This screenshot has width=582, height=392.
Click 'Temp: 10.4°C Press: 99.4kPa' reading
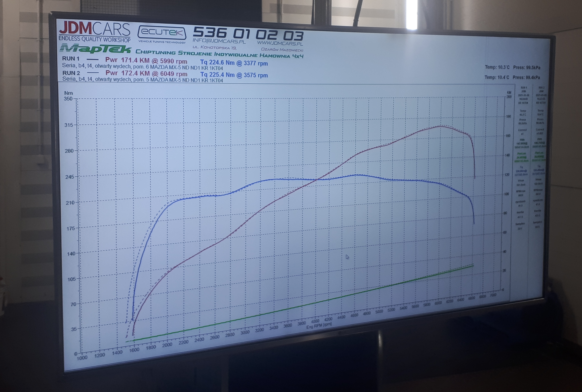(512, 77)
